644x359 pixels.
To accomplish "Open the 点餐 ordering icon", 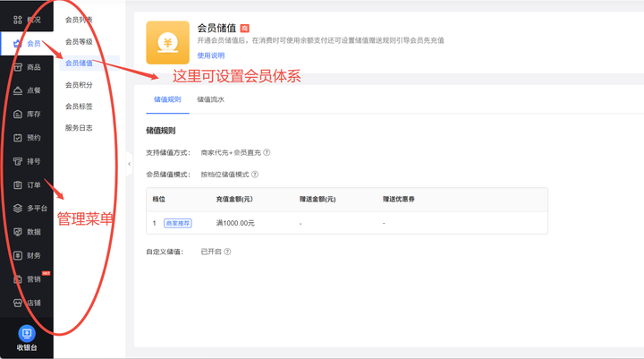I will (18, 90).
